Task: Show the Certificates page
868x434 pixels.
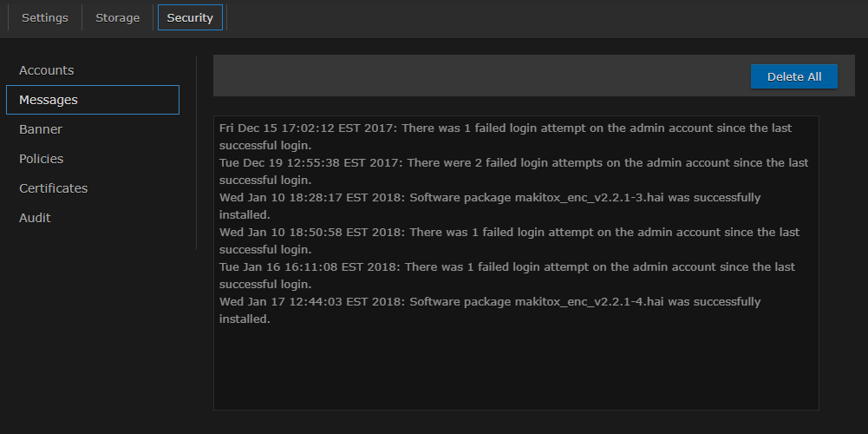Action: (54, 188)
